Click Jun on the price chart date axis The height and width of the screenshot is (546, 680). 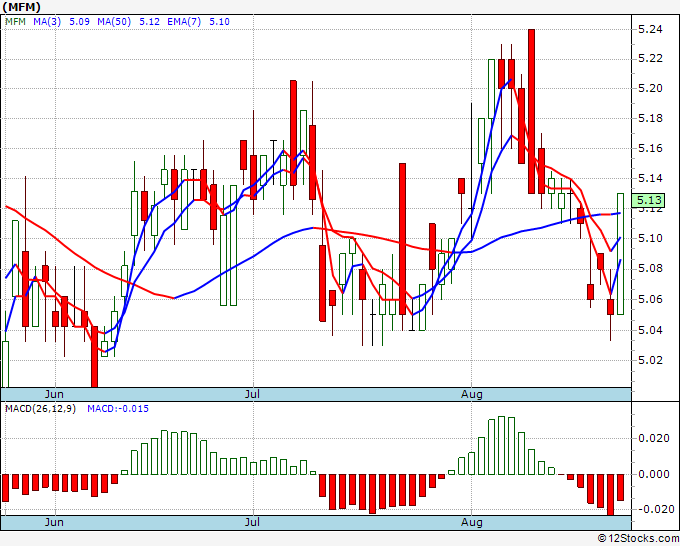54,394
